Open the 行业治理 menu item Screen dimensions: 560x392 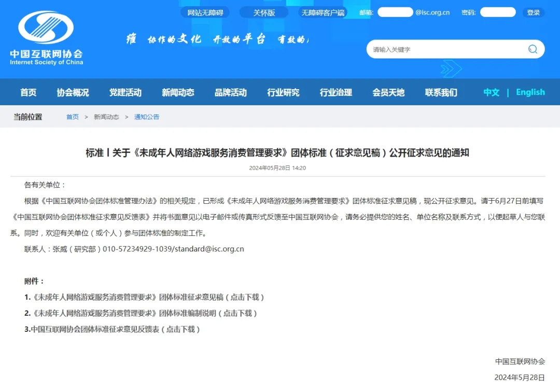coord(336,92)
